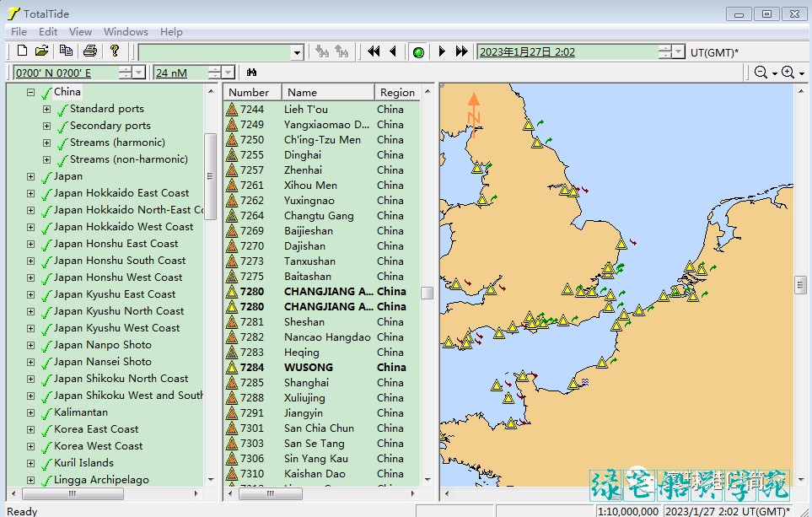Toggle checkmark for Kalimantan

coord(46,413)
